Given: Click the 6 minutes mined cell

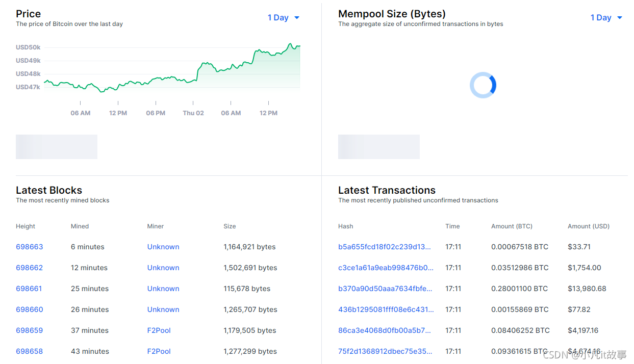Looking at the screenshot, I should [88, 247].
